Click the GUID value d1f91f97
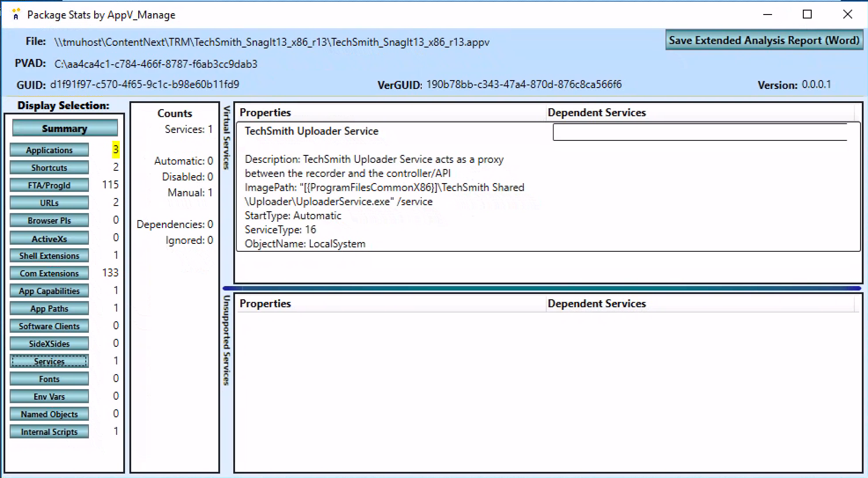The width and height of the screenshot is (868, 478). [x=145, y=85]
